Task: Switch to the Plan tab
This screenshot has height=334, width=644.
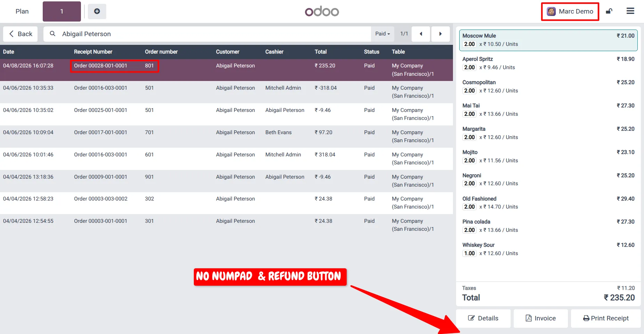Action: (22, 11)
